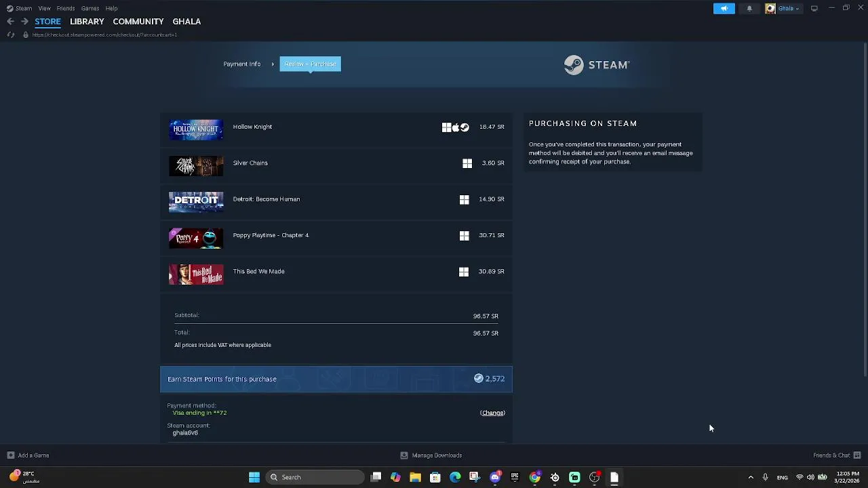This screenshot has width=868, height=488.
Task: Open Hollow Knight cart thumbnail
Action: 196,129
